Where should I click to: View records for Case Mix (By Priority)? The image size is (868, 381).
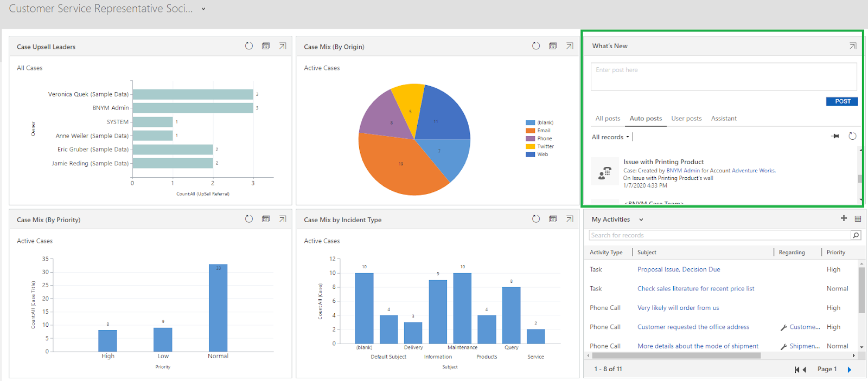click(266, 219)
